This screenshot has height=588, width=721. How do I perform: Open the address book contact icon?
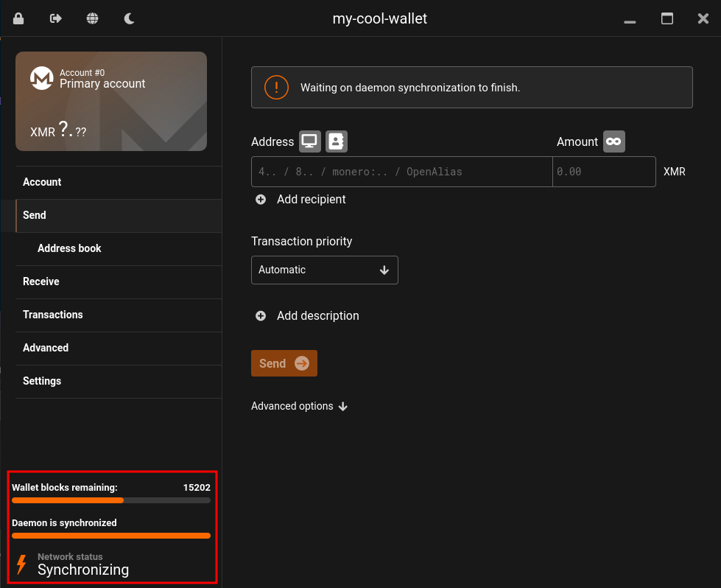pos(337,141)
